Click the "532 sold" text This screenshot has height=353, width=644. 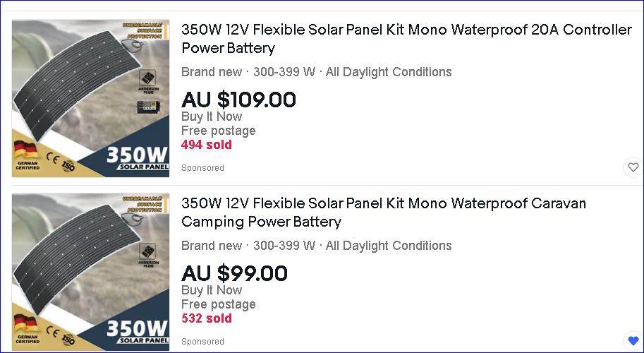click(206, 318)
